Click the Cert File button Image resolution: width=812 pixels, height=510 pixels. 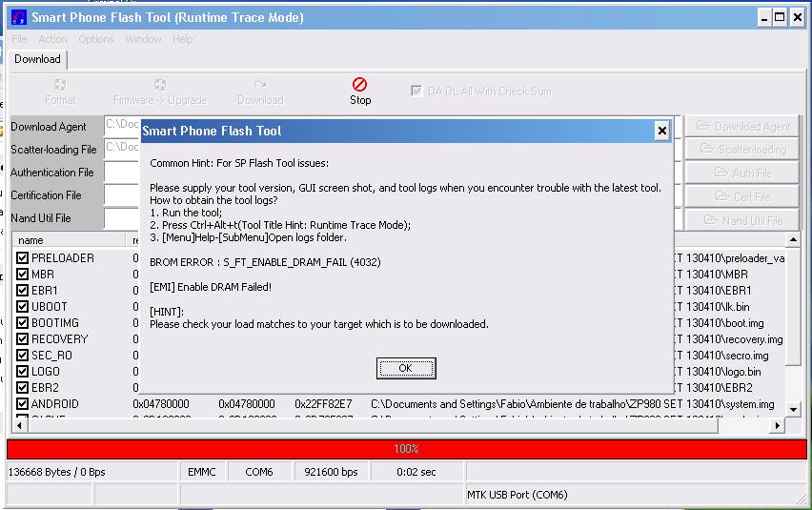click(x=742, y=196)
